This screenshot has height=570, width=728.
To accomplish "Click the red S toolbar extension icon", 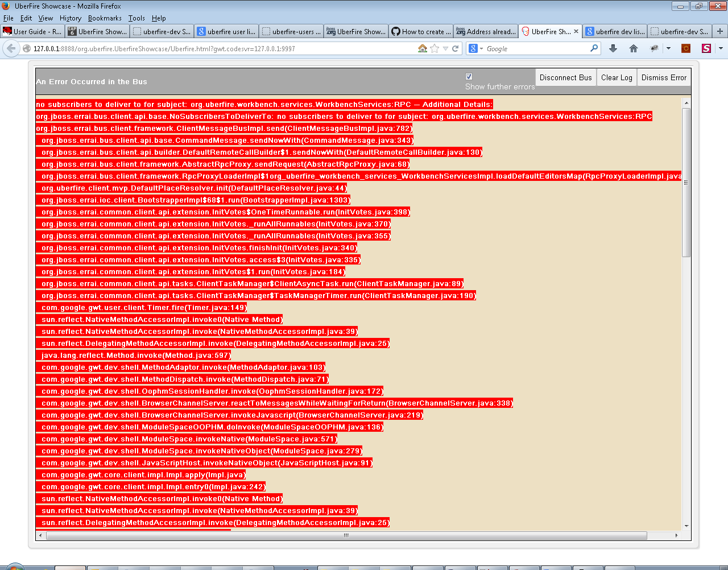I will [706, 49].
